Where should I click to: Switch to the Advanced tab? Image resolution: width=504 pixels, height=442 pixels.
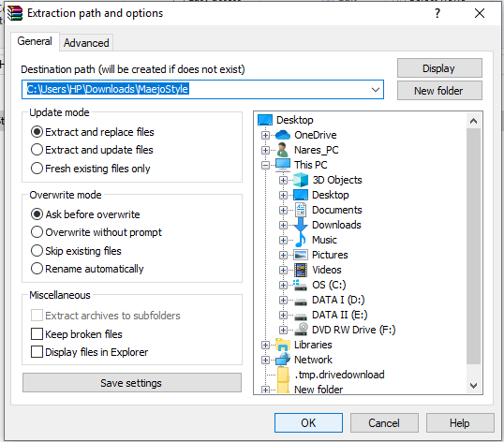point(86,43)
